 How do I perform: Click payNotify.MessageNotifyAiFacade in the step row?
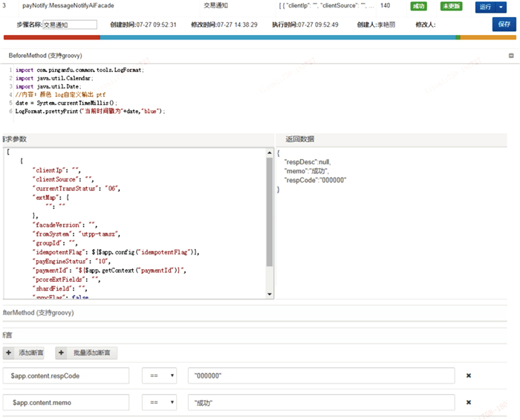pyautogui.click(x=68, y=6)
